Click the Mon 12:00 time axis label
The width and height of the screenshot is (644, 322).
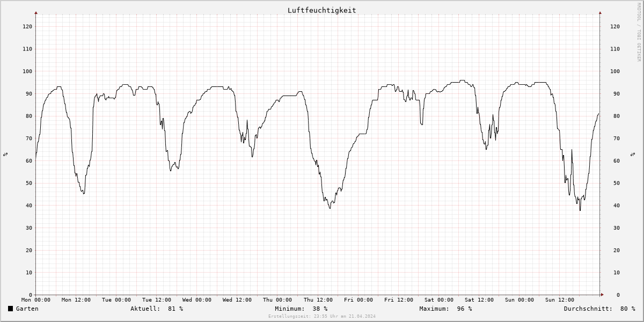[76, 300]
